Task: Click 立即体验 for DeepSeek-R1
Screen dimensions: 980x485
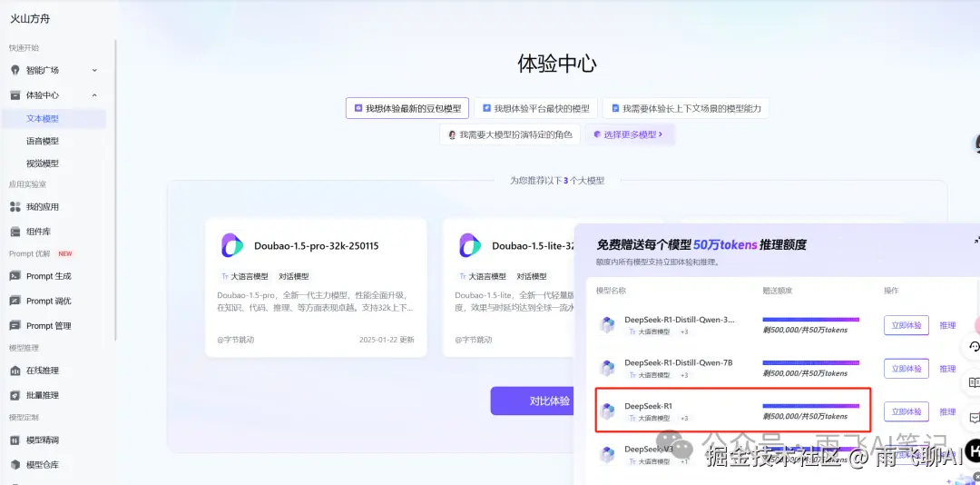Action: pos(906,411)
